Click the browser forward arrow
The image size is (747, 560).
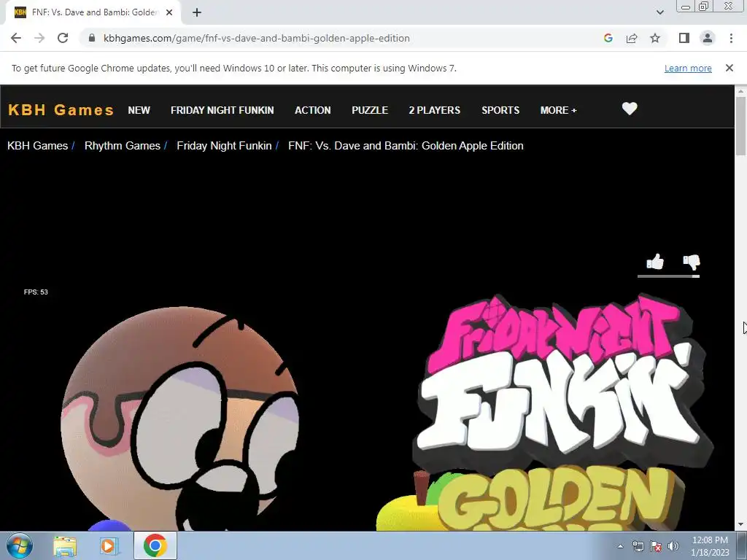[39, 38]
